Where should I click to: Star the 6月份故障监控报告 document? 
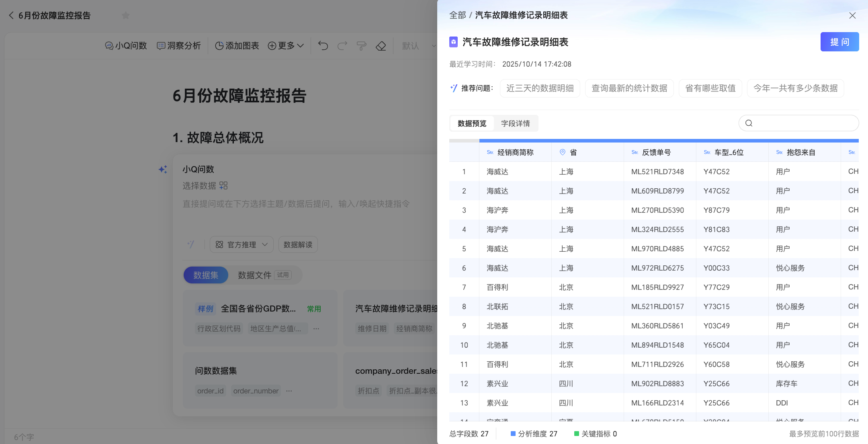[x=125, y=16]
